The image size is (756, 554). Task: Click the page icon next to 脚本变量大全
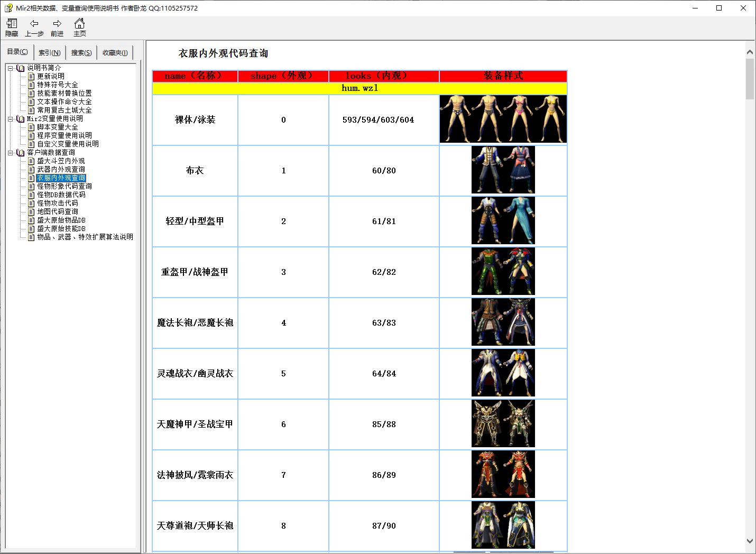[x=31, y=127]
